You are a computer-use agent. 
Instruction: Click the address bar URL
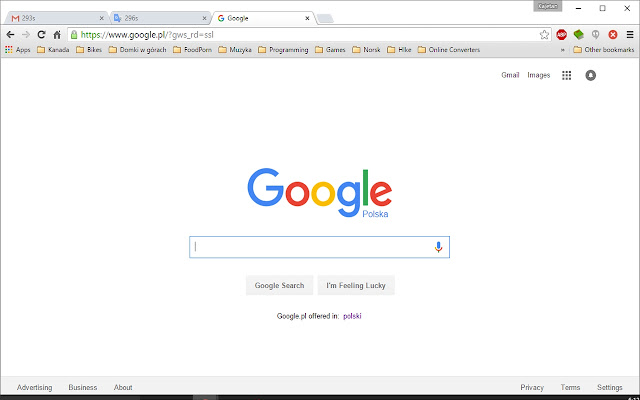[x=147, y=35]
